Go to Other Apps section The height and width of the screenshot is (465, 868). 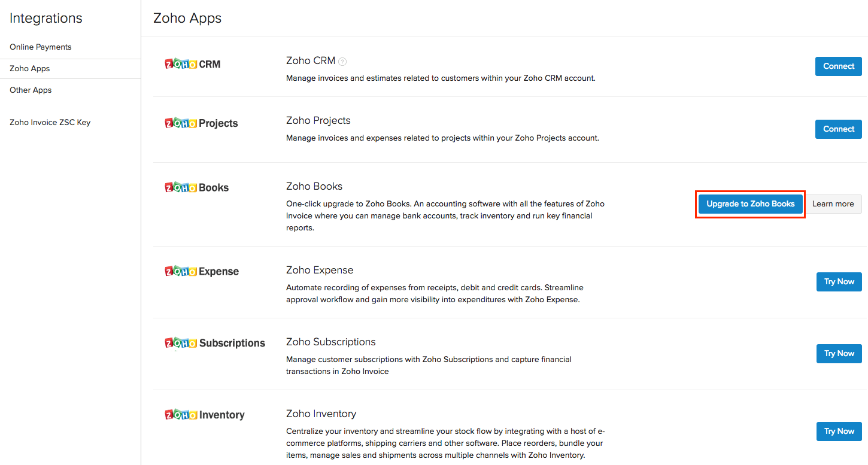(x=31, y=90)
